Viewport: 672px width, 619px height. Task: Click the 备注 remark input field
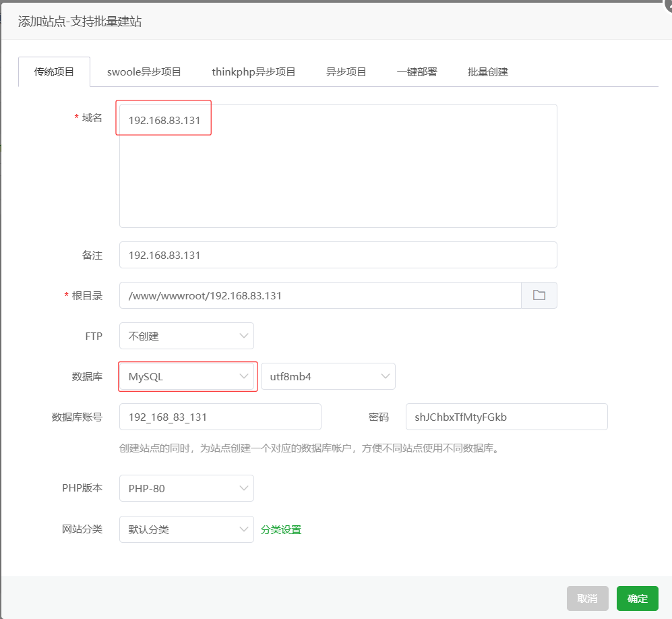pyautogui.click(x=338, y=255)
